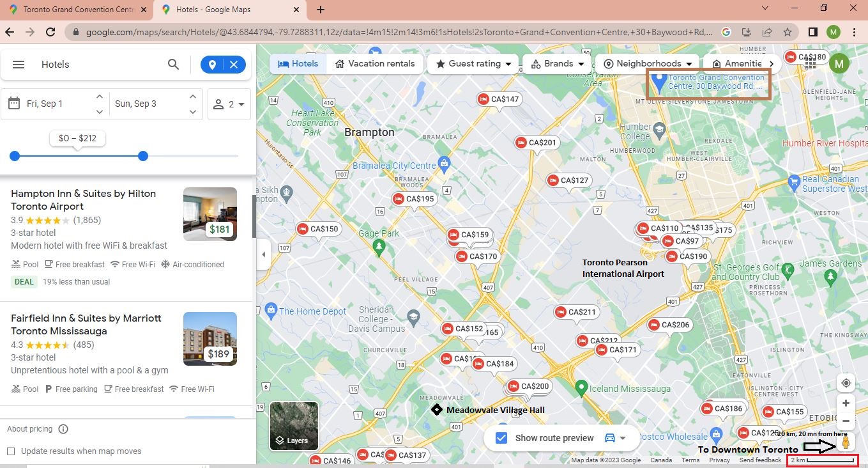This screenshot has height=468, width=868.
Task: Click the blue location pin pill icon
Action: tap(212, 65)
